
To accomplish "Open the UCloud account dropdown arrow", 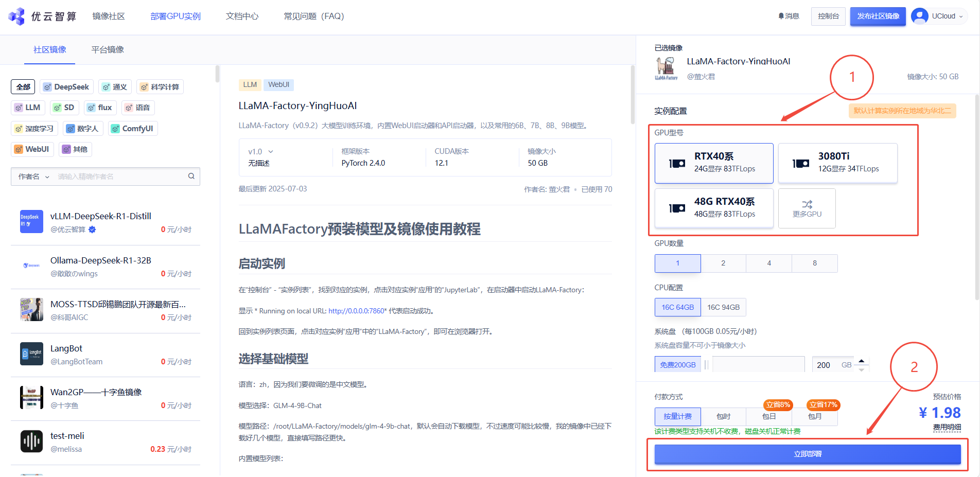I will (x=960, y=16).
